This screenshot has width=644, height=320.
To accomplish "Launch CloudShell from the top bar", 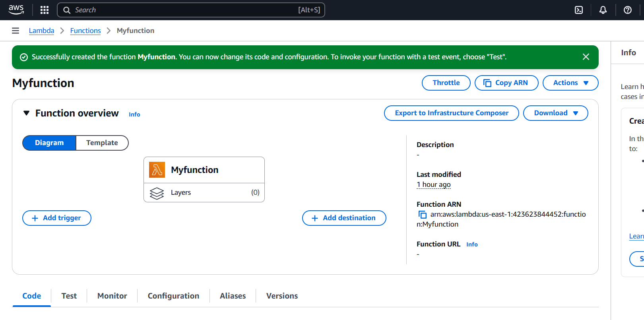I will click(x=579, y=10).
